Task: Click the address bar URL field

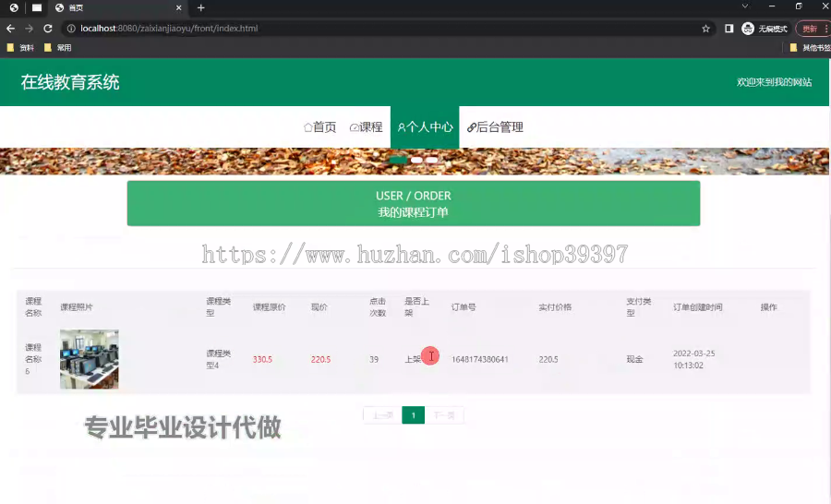Action: pos(387,29)
